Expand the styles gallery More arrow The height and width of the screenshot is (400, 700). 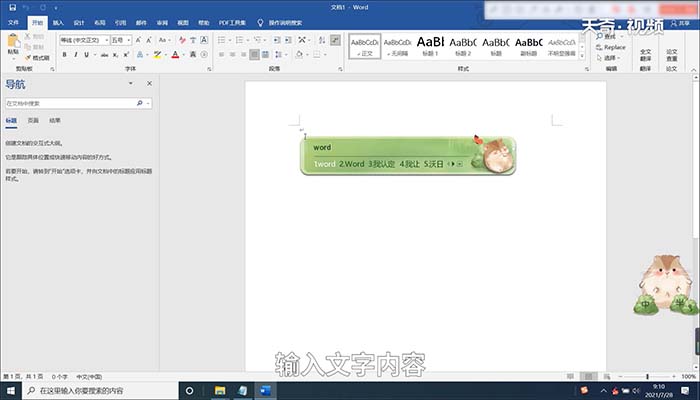pyautogui.click(x=582, y=56)
